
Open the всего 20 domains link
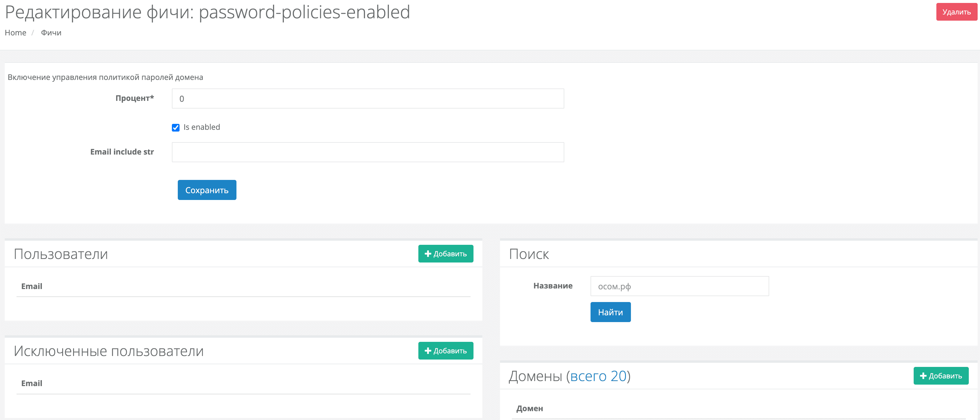click(598, 376)
